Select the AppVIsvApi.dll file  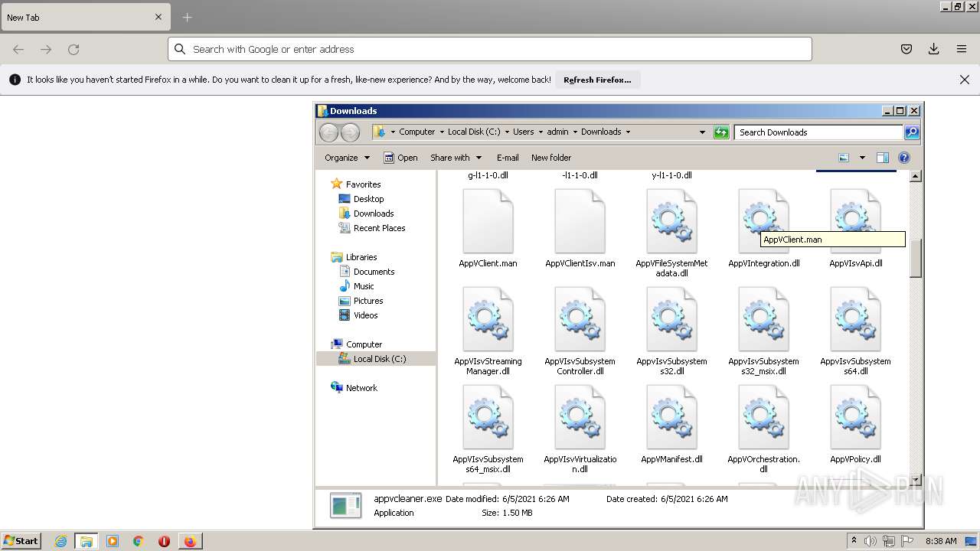pyautogui.click(x=855, y=229)
